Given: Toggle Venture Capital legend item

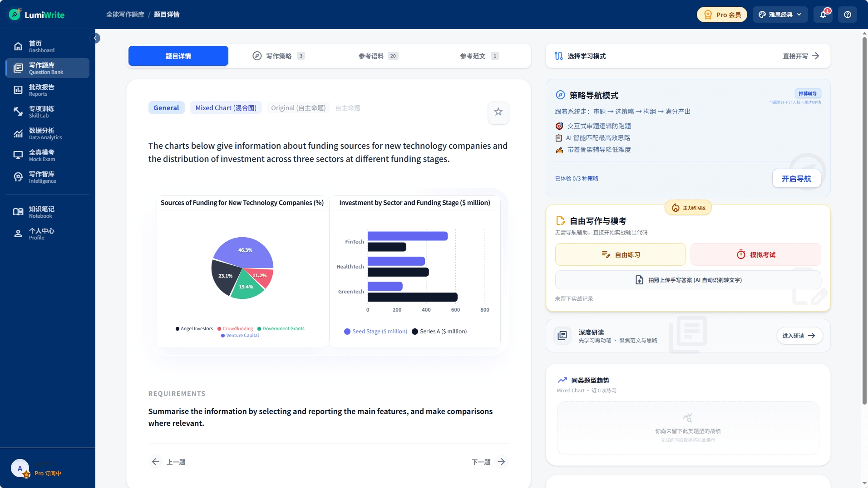Looking at the screenshot, I should click(x=240, y=336).
